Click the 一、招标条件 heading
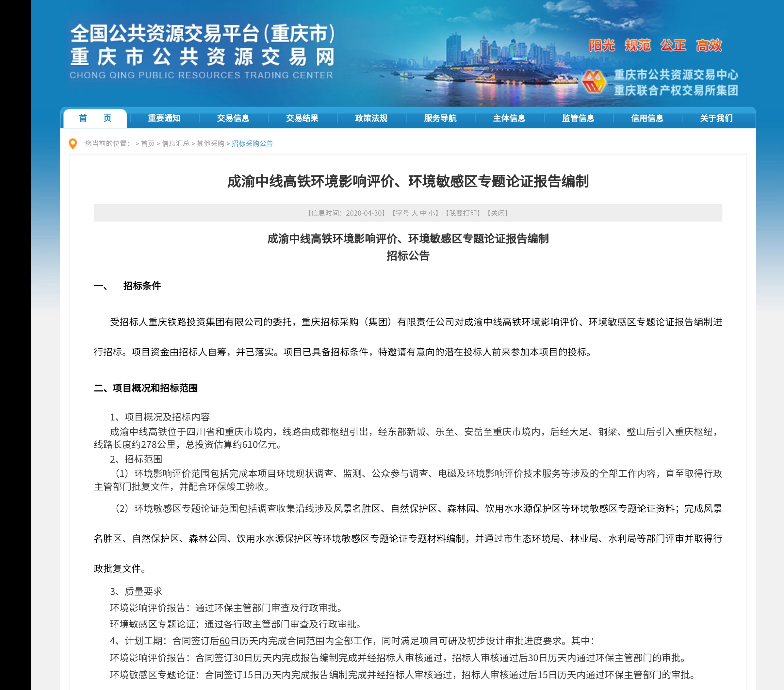 click(127, 286)
